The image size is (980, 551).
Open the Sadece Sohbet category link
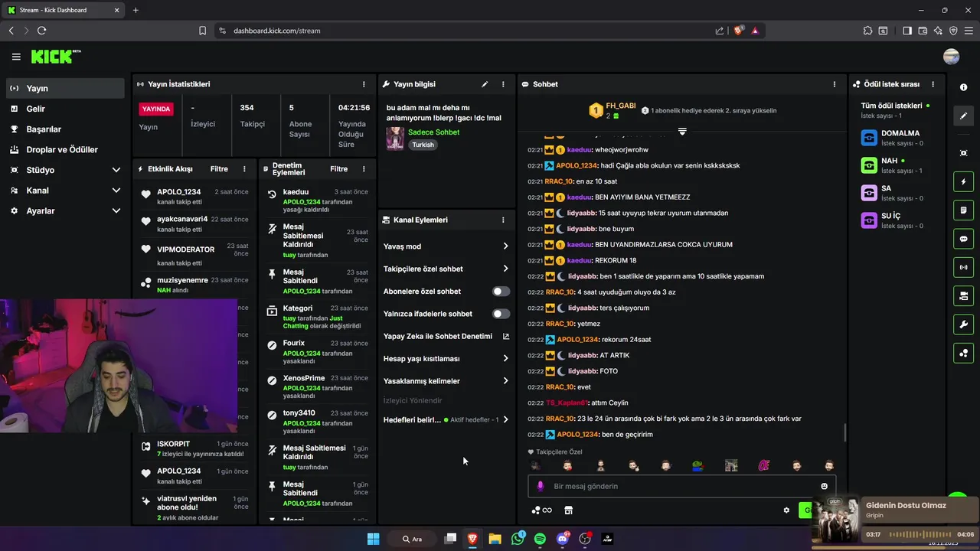(433, 132)
